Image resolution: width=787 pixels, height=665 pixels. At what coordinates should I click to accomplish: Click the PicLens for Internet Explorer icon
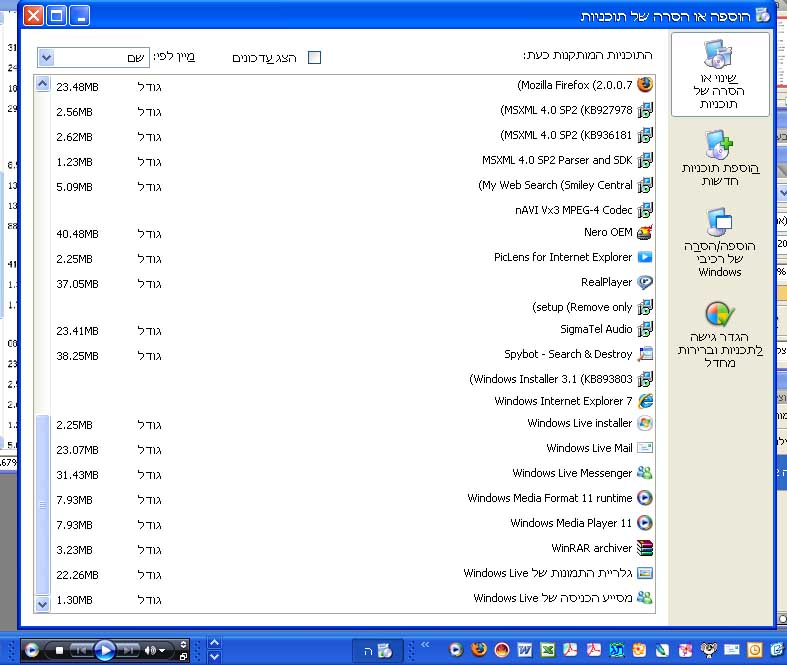645,257
